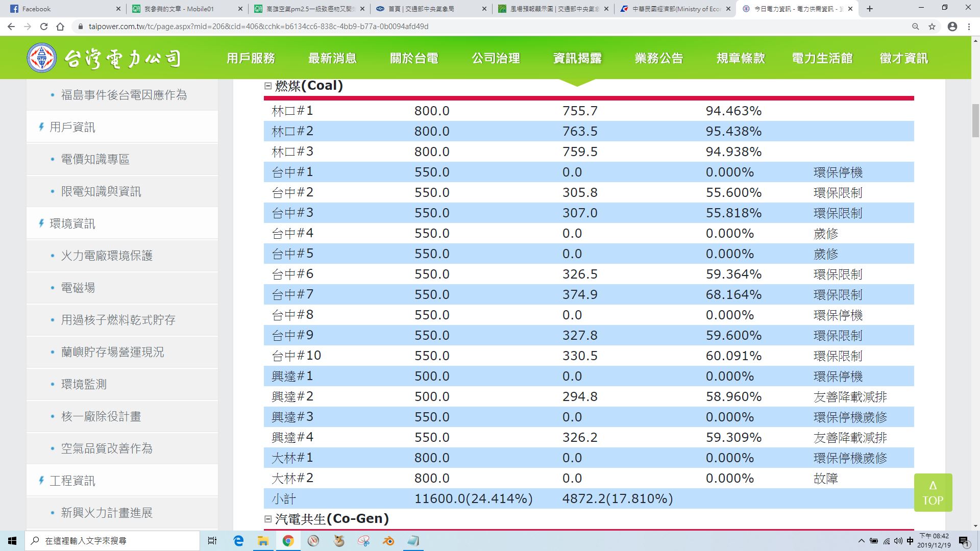Select the 林口#1 row name

292,111
